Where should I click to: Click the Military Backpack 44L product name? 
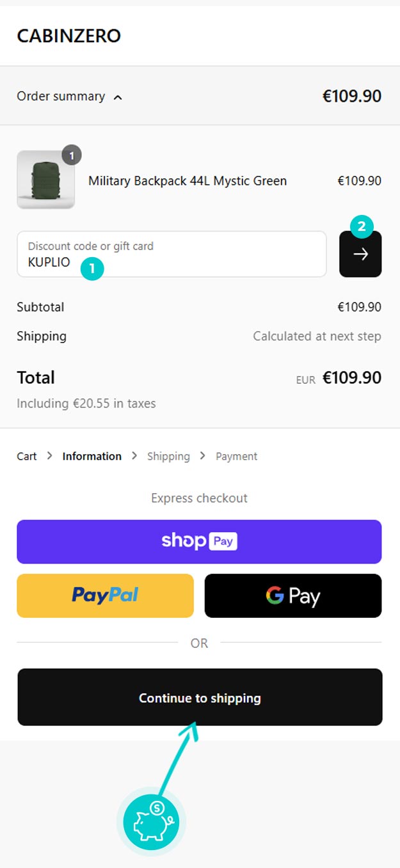pos(188,181)
